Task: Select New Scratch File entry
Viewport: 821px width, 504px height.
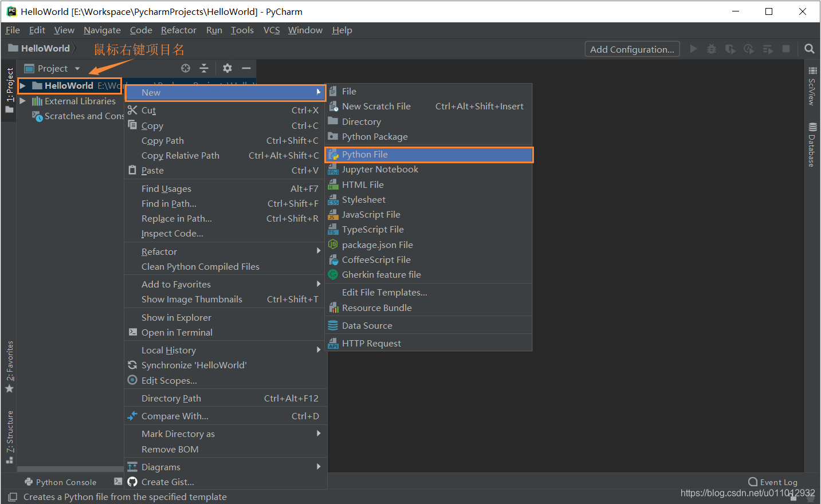Action: pyautogui.click(x=429, y=106)
